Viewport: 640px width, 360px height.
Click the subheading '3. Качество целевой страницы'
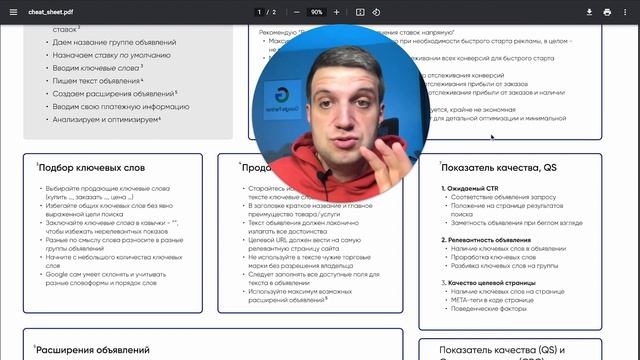pyautogui.click(x=489, y=283)
